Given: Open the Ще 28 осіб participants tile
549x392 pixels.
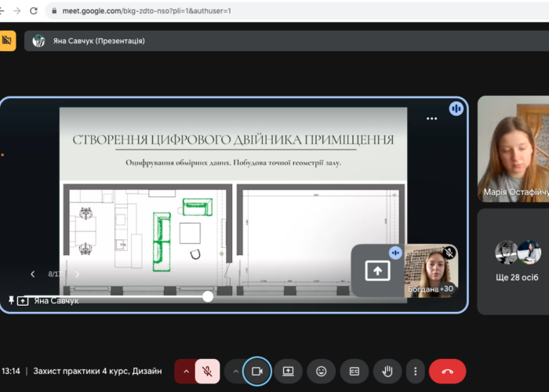Looking at the screenshot, I should click(x=518, y=261).
